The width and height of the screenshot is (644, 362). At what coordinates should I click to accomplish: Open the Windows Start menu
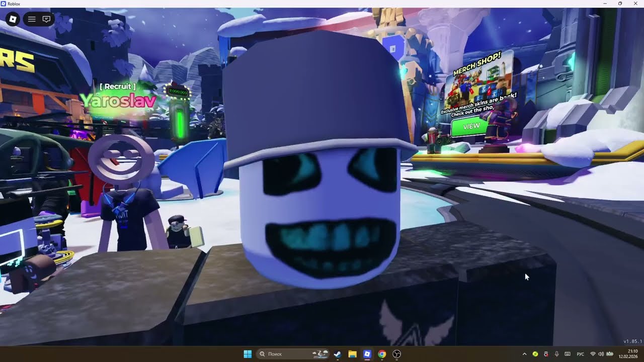pos(248,354)
